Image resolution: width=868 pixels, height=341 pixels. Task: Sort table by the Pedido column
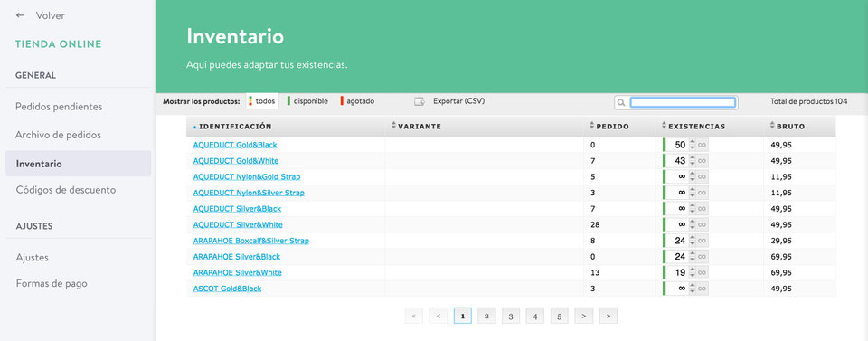click(609, 127)
